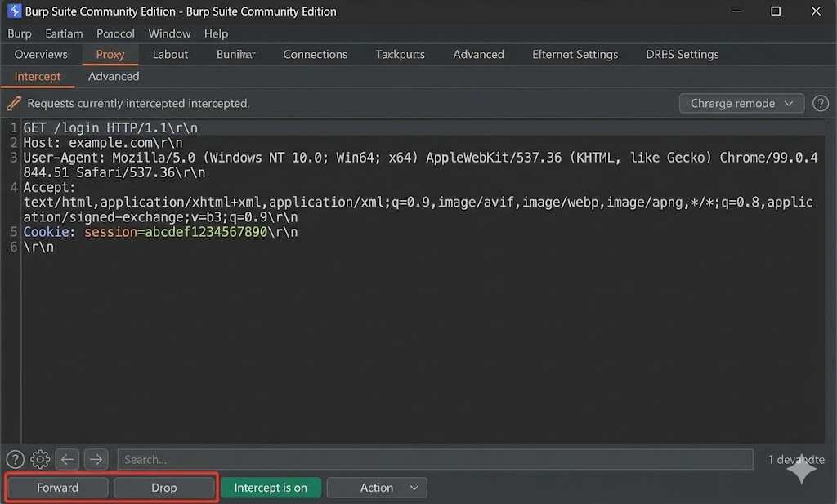Click the sparkle star icon bottom-right
This screenshot has width=837, height=504.
coord(802,469)
